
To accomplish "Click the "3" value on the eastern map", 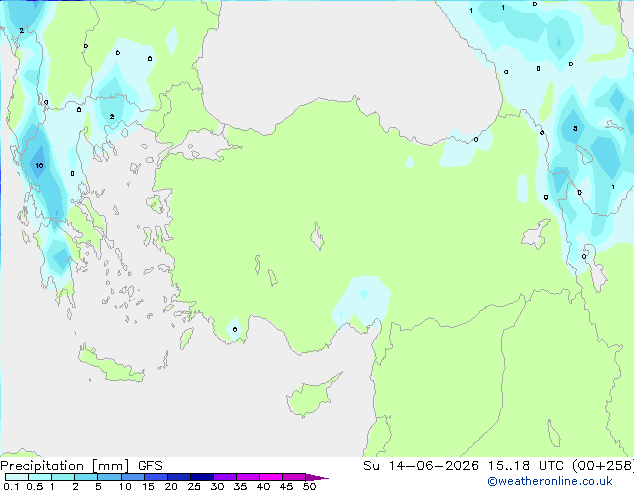I will (575, 129).
